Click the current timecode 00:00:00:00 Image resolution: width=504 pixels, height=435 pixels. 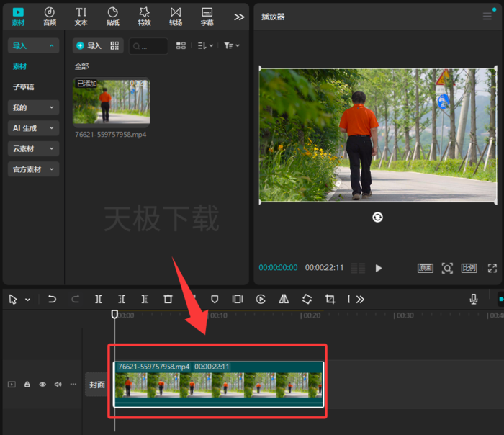click(278, 267)
